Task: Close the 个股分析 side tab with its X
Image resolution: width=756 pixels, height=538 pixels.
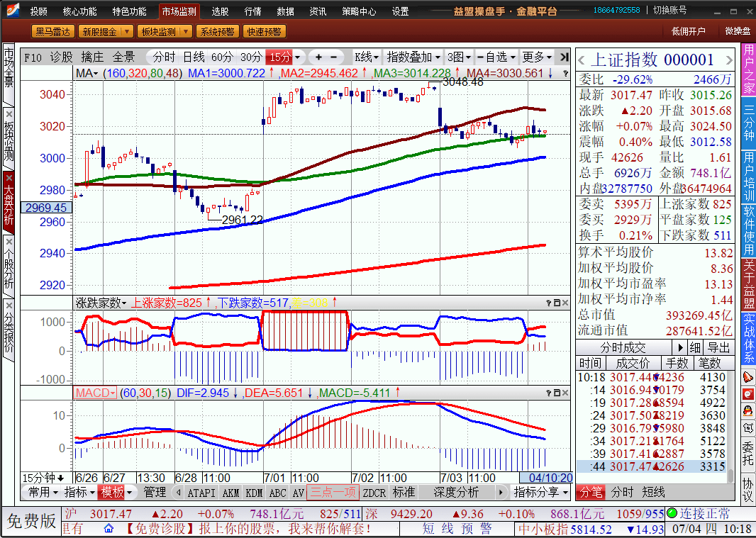Action: (x=9, y=242)
